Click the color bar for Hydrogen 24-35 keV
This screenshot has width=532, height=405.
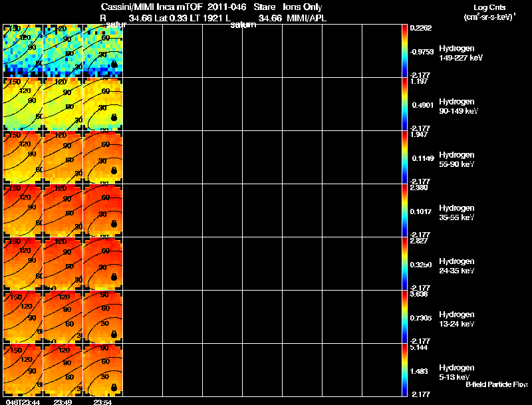coord(404,264)
